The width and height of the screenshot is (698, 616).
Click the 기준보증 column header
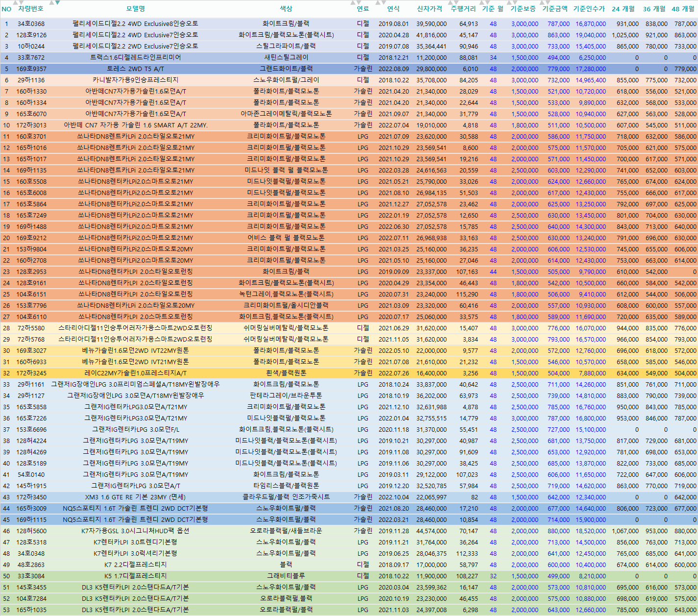coord(523,9)
